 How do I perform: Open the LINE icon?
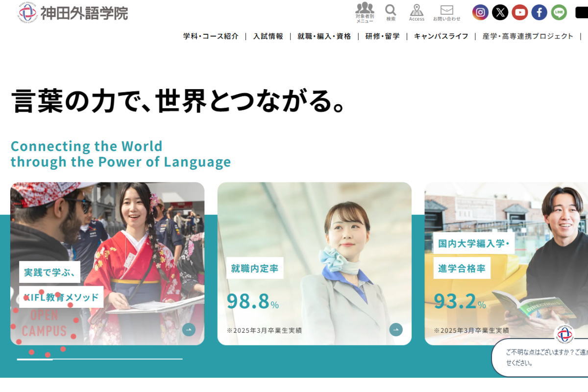tap(558, 12)
